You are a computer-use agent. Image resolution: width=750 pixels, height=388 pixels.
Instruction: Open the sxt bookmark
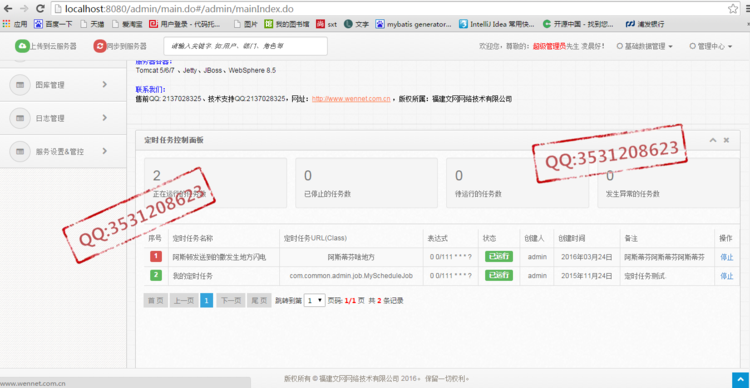(x=326, y=23)
